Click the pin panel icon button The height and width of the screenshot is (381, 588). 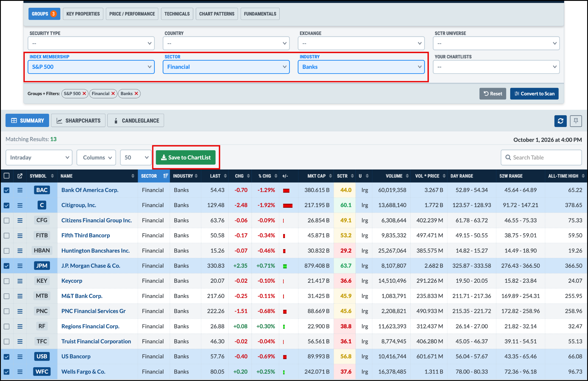576,121
